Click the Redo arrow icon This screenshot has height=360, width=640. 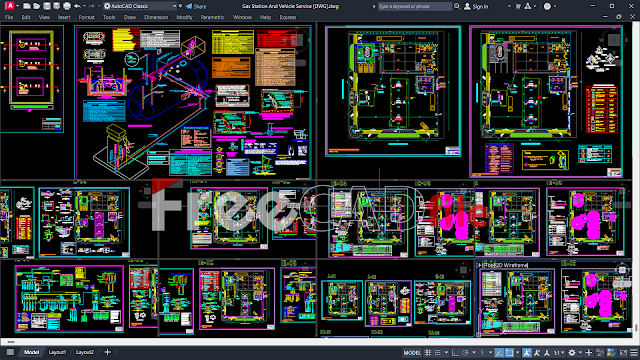(92, 6)
